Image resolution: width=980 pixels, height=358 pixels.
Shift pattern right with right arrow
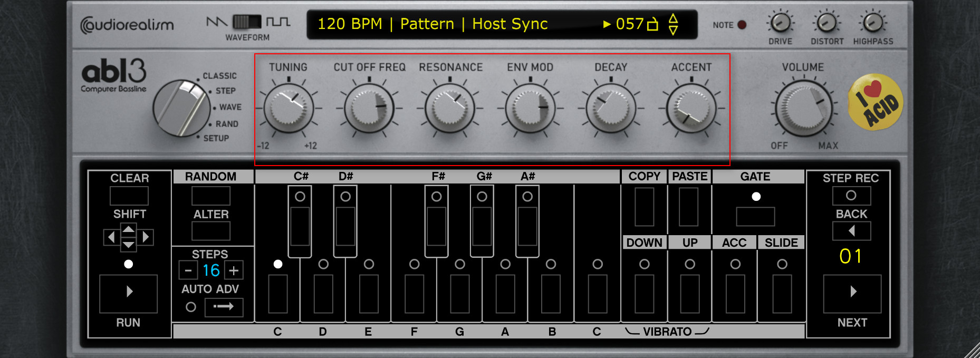point(146,237)
